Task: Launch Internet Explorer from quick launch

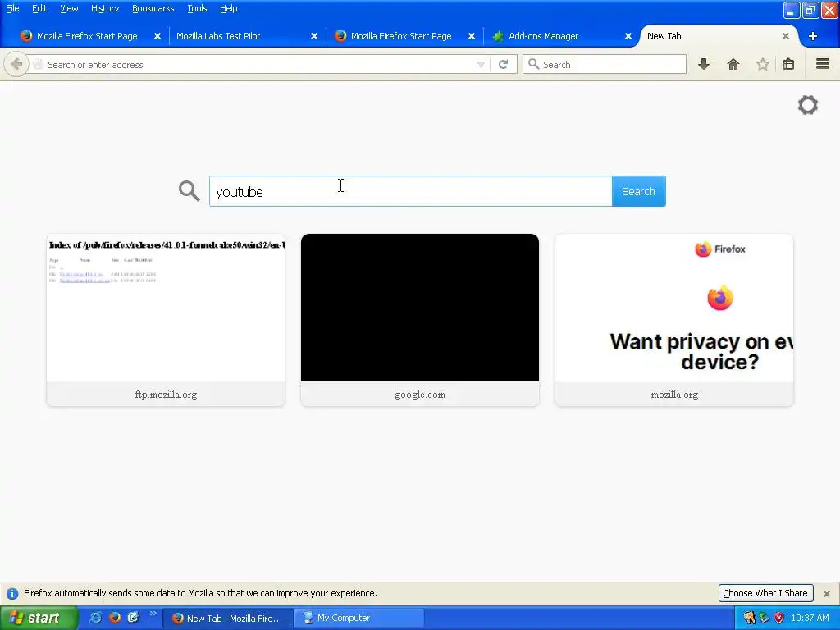Action: tap(96, 618)
